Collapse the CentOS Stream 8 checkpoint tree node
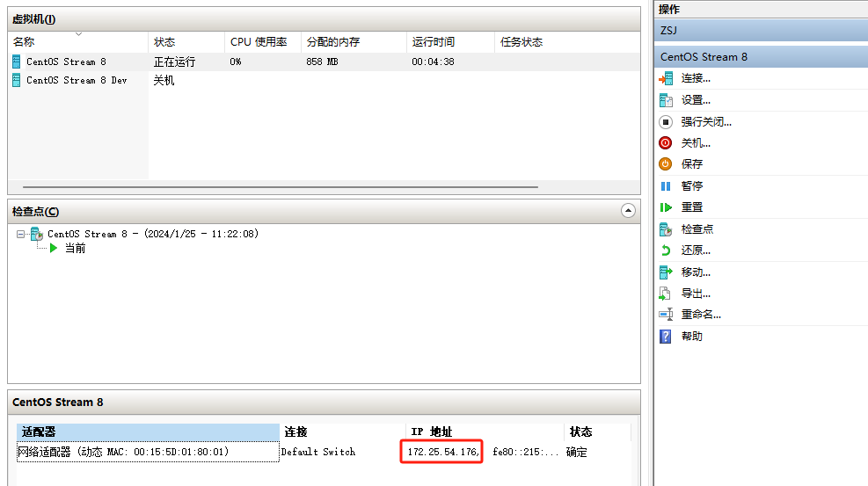The image size is (868, 486). [21, 235]
